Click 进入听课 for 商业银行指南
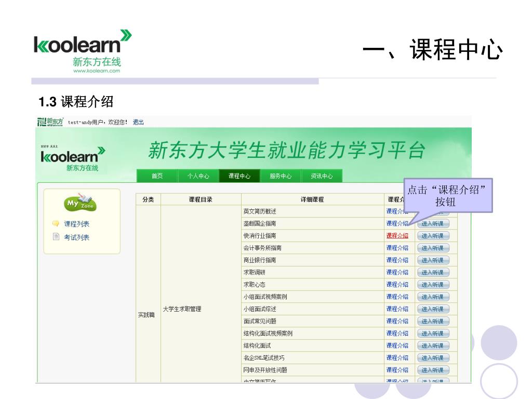Image resolution: width=532 pixels, height=399 pixels. (433, 260)
